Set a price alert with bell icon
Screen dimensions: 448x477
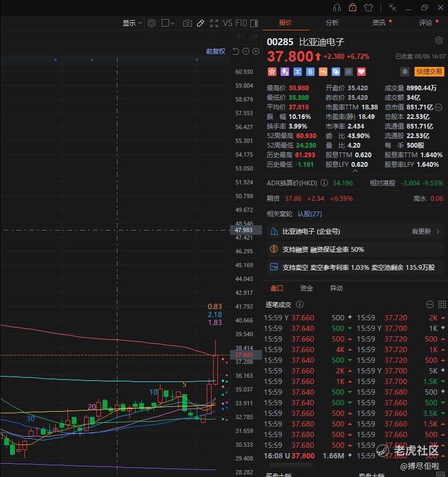(x=405, y=72)
